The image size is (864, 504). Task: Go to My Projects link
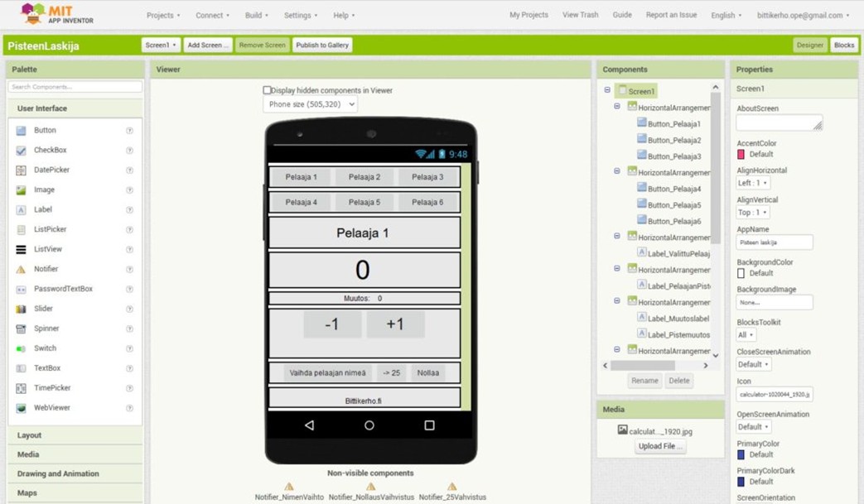click(x=529, y=15)
